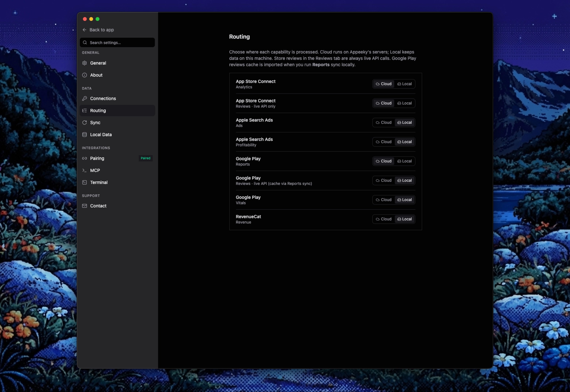Click the gear icon next to General
Image resolution: width=570 pixels, height=392 pixels.
(85, 63)
